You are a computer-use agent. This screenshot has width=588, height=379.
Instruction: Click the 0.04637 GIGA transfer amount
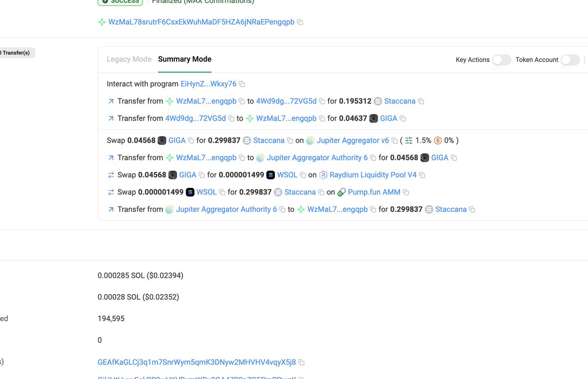click(x=353, y=118)
